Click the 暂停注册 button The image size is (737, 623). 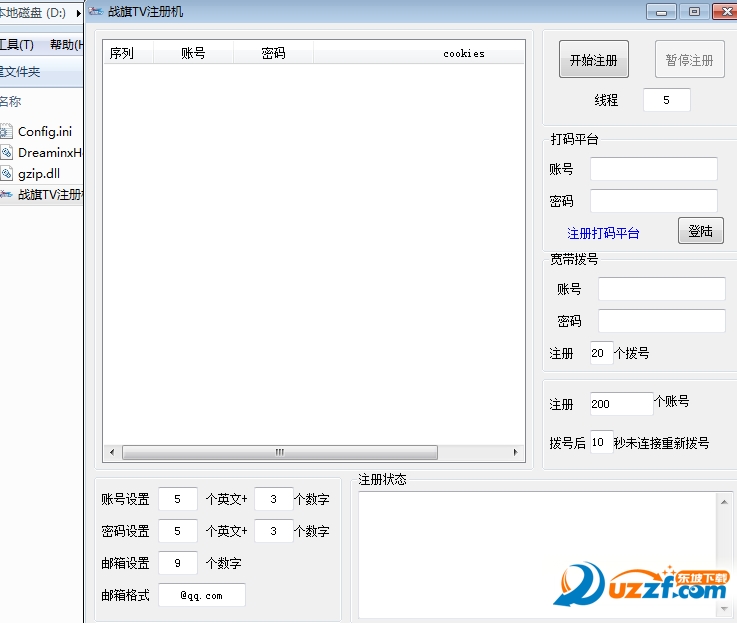pos(690,59)
